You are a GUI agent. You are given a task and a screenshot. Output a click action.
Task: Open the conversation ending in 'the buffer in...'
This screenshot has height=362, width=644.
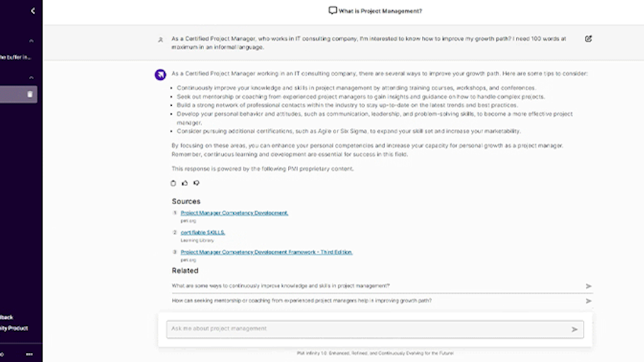15,57
